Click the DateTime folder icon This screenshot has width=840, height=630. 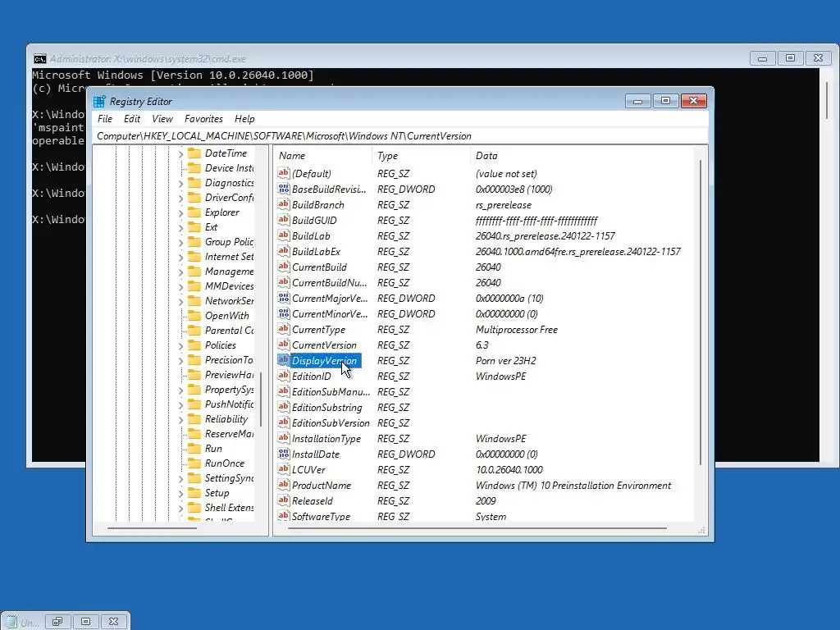click(194, 153)
